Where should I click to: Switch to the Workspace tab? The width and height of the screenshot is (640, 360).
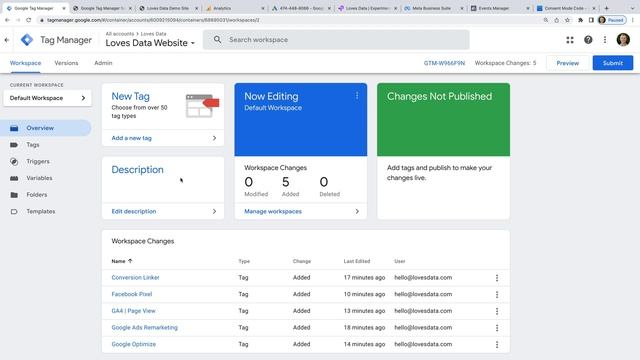[25, 63]
